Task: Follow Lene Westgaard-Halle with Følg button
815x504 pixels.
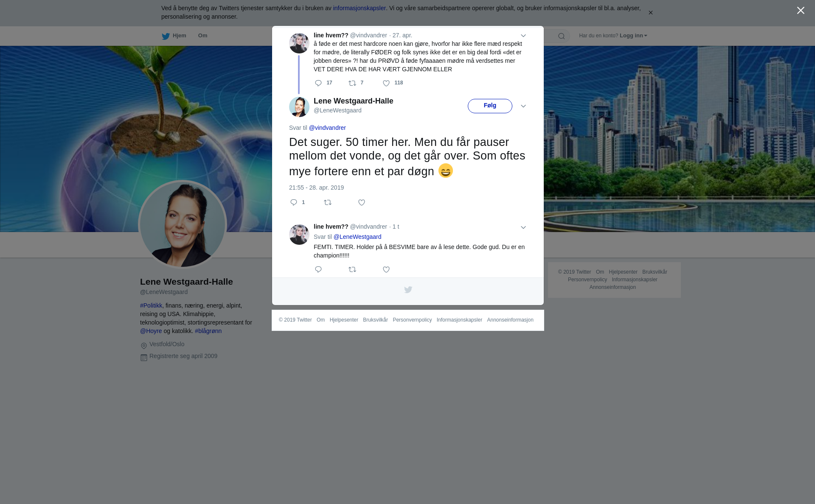Action: [490, 106]
